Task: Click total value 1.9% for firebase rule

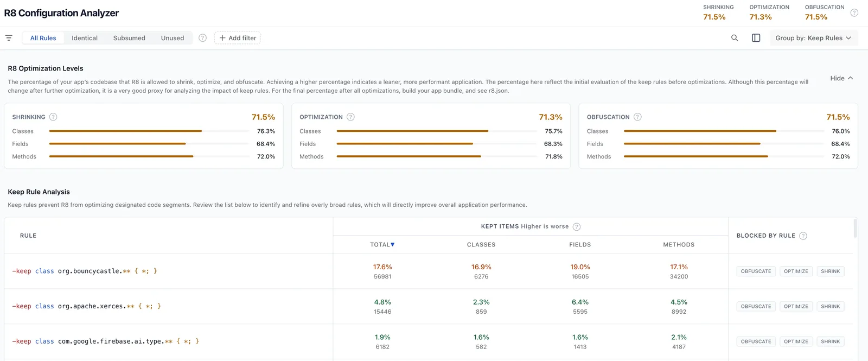Action: (382, 338)
